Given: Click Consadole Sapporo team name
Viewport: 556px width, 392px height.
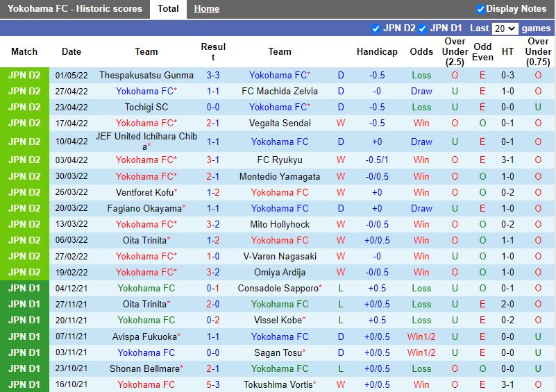Looking at the screenshot, I should click(278, 288).
